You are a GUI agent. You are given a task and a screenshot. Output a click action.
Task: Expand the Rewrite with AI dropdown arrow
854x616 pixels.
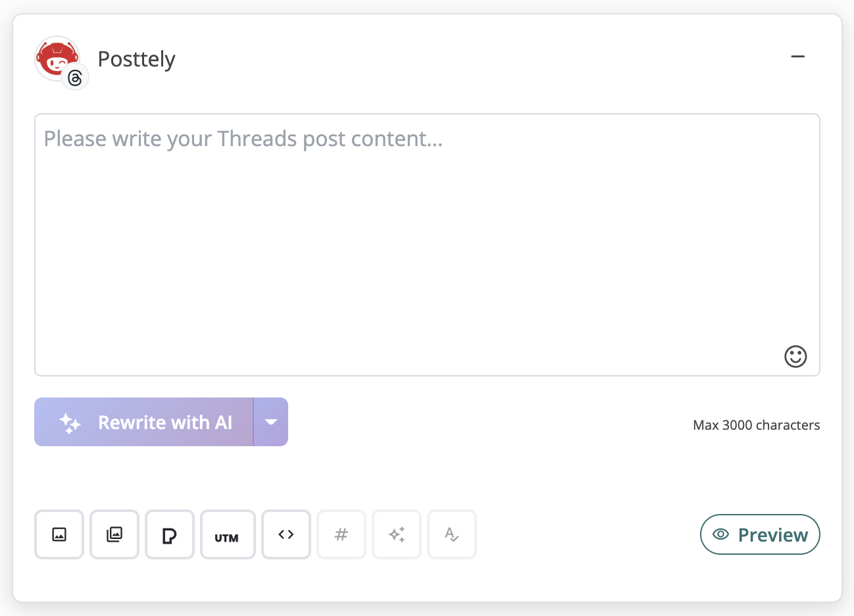tap(271, 422)
